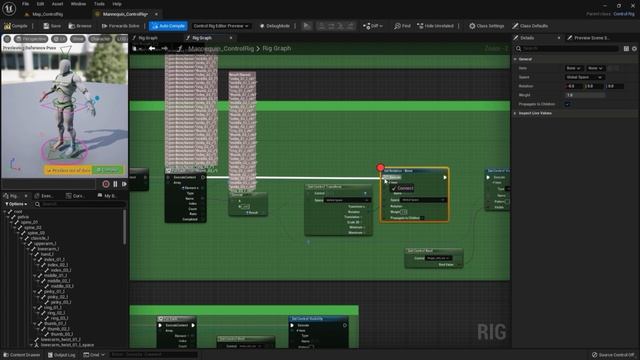Select the pelvis bone in hierarchy

point(23,217)
